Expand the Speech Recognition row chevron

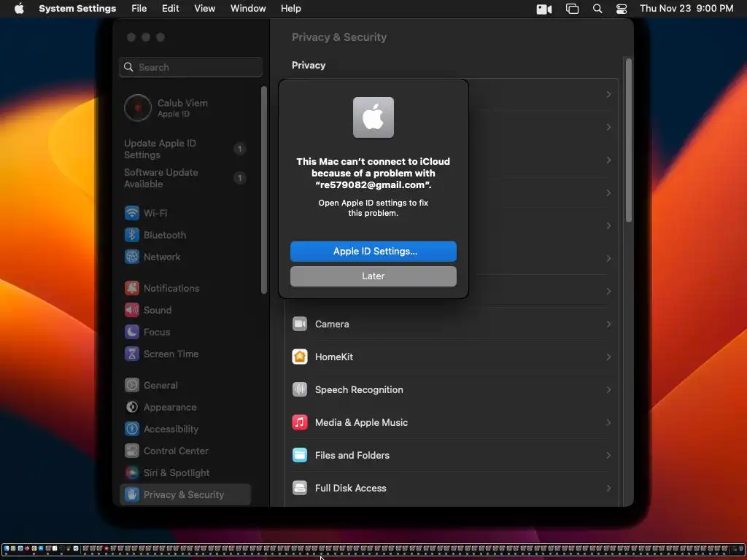[x=608, y=389]
